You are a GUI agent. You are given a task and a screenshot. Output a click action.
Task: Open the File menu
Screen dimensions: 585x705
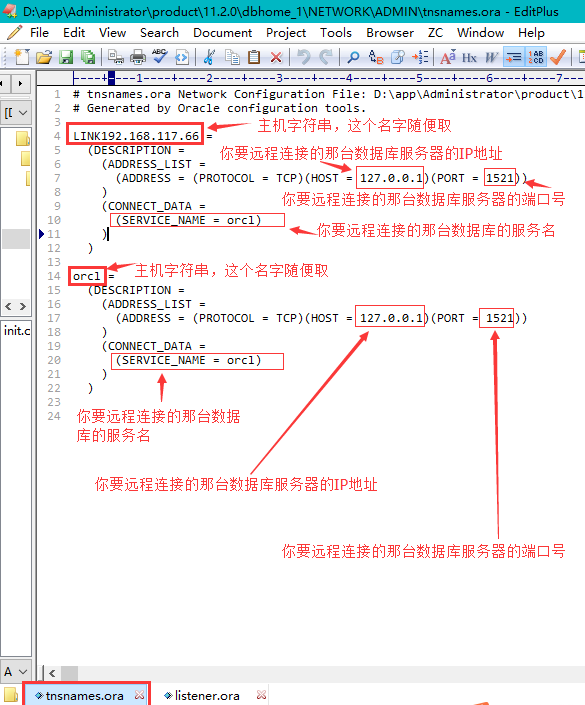tap(39, 33)
